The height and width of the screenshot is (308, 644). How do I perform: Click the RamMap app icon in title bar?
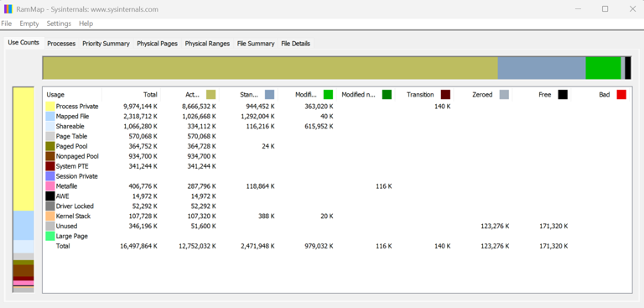8,9
